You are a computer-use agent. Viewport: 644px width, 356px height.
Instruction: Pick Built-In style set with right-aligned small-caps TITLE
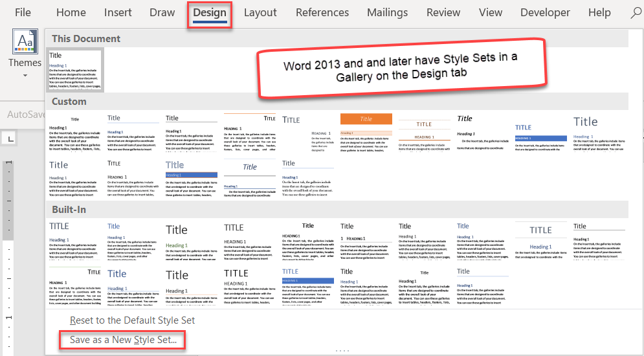[x=74, y=286]
